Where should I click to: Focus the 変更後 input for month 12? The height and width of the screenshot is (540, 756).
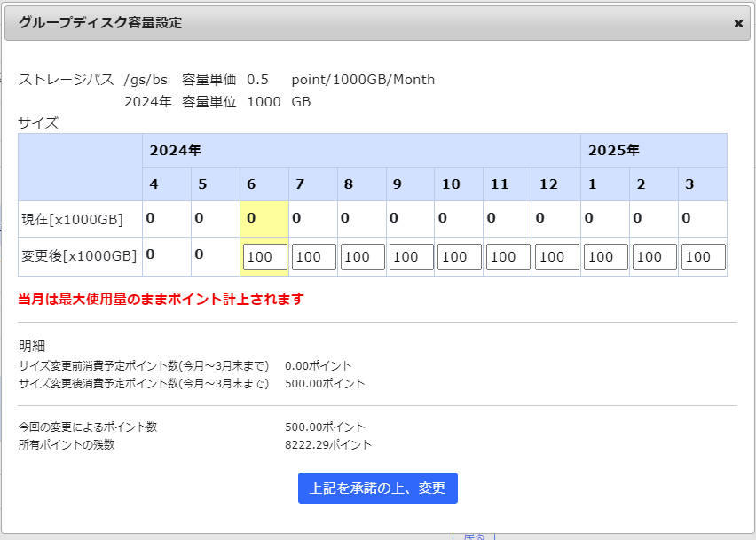[x=557, y=257]
